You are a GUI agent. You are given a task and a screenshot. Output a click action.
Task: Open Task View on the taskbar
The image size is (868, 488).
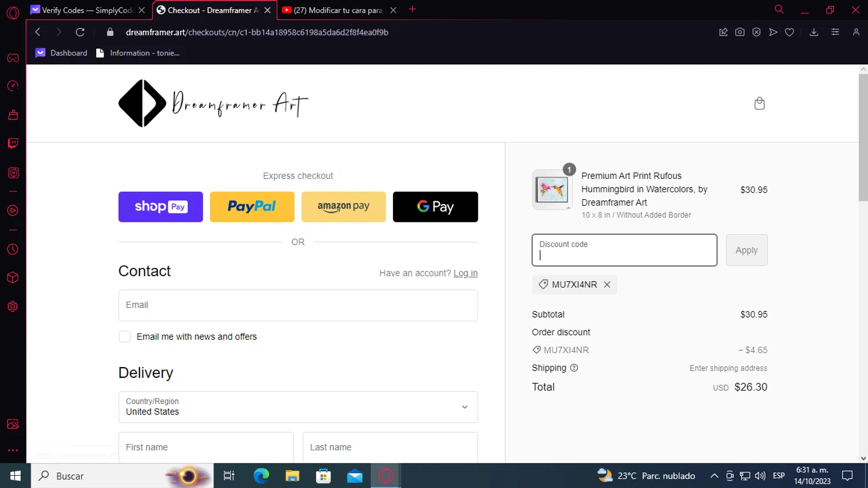pyautogui.click(x=229, y=476)
